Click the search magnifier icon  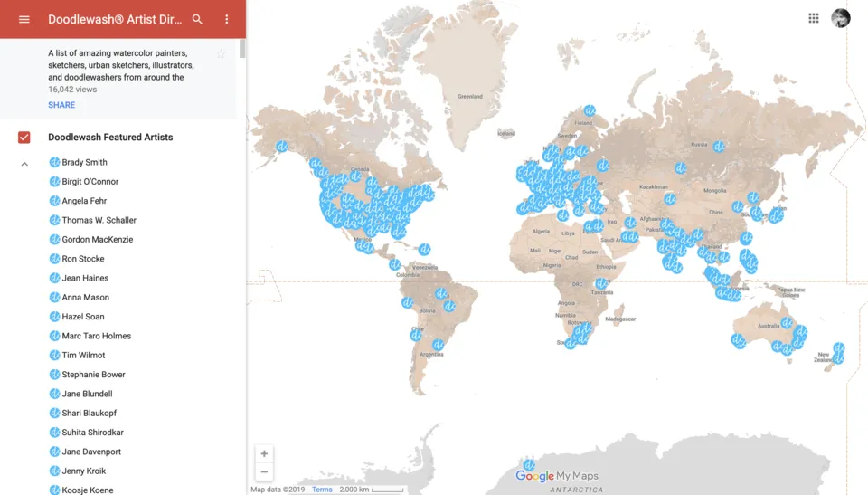point(197,19)
